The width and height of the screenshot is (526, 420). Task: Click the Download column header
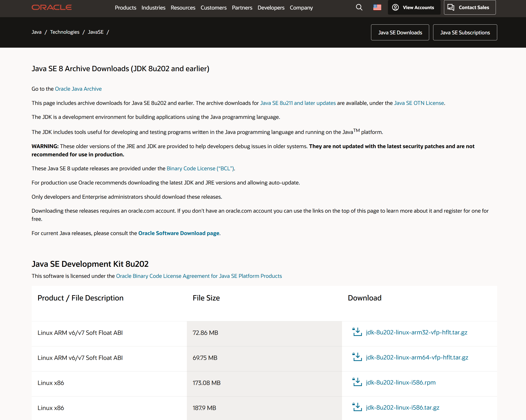click(x=364, y=298)
